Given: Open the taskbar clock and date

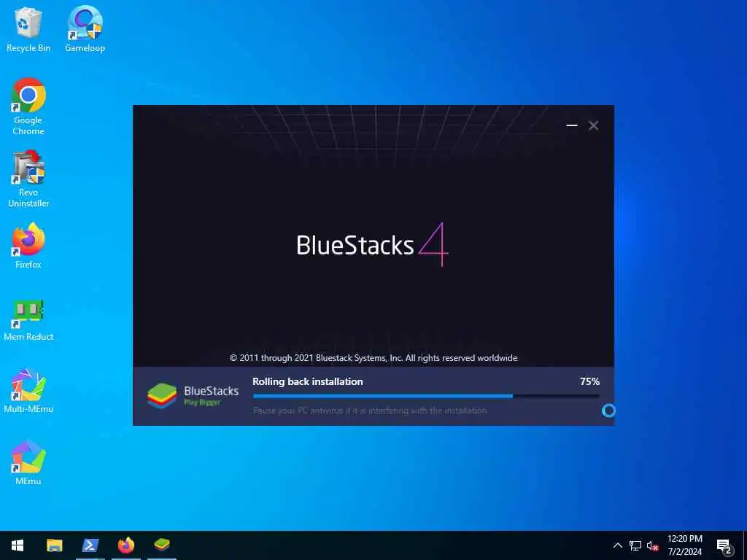Looking at the screenshot, I should pos(684,545).
